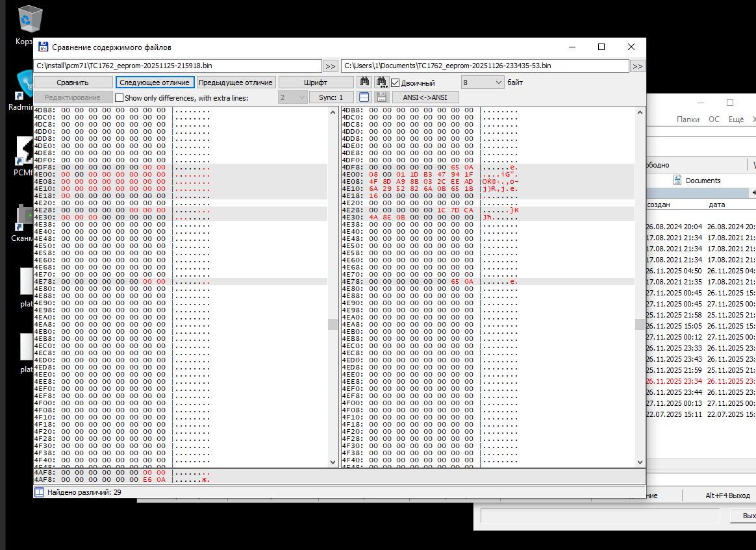Click the right pane vertical scrollbar thumb
756x550 pixels.
[x=640, y=324]
